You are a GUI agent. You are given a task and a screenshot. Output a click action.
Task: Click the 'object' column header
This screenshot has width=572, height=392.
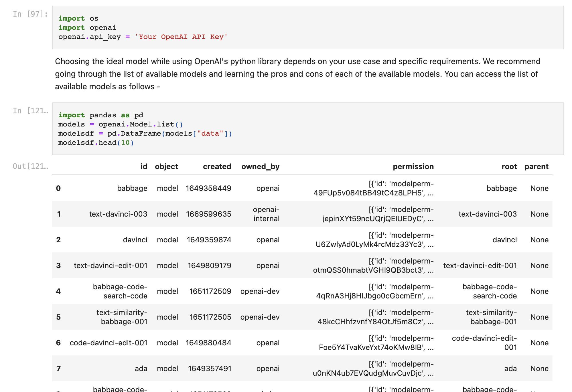166,167
